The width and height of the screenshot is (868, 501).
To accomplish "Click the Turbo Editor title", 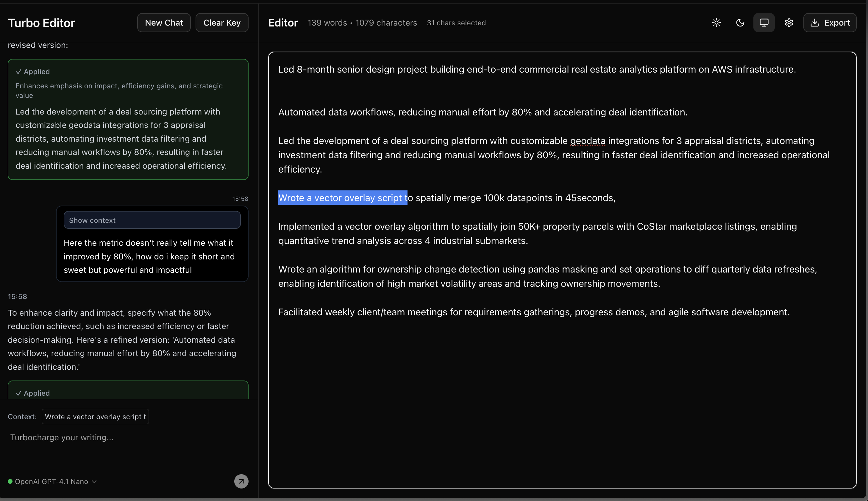I will [x=41, y=22].
